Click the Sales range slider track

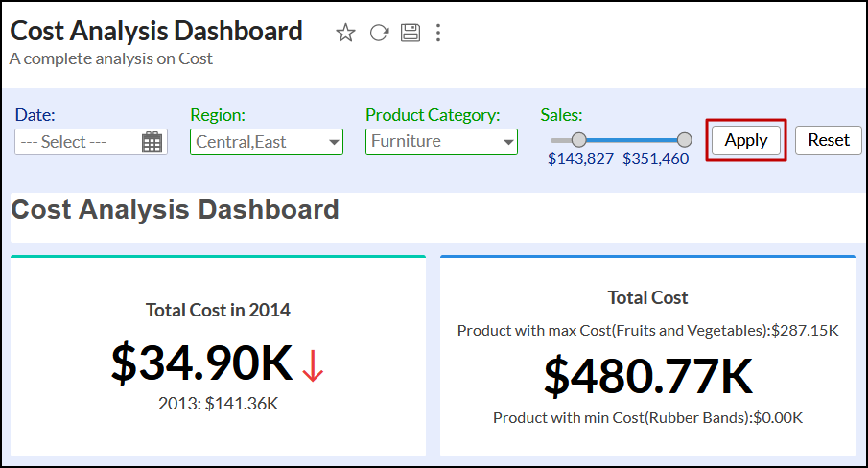pyautogui.click(x=631, y=140)
